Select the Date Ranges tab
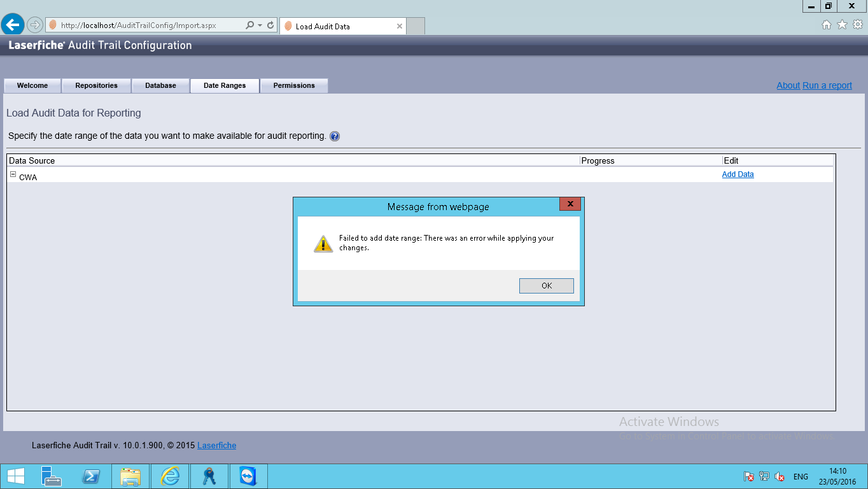Image resolution: width=868 pixels, height=489 pixels. point(225,85)
